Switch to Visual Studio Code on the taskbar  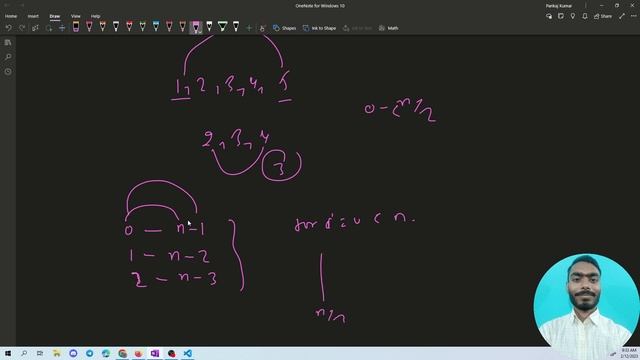pos(187,353)
